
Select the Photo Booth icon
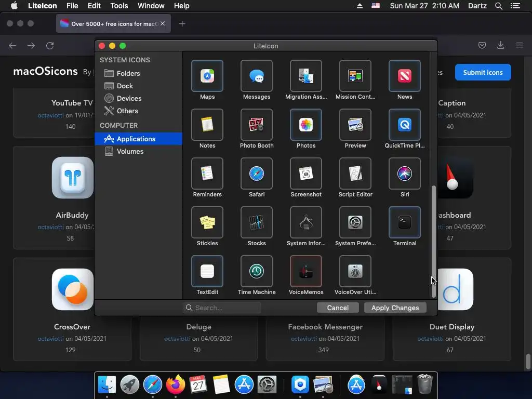click(257, 125)
